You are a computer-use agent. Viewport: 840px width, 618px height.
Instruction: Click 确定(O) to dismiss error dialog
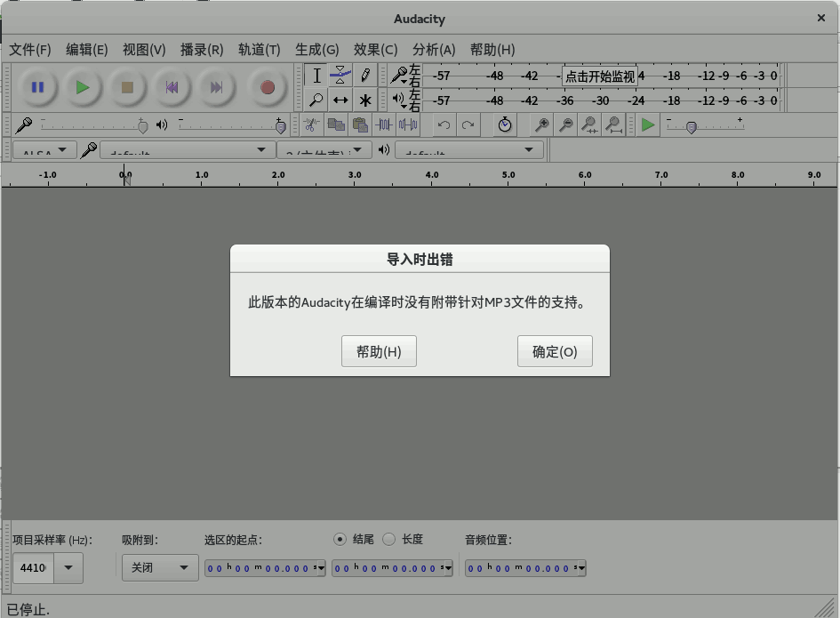(x=555, y=351)
